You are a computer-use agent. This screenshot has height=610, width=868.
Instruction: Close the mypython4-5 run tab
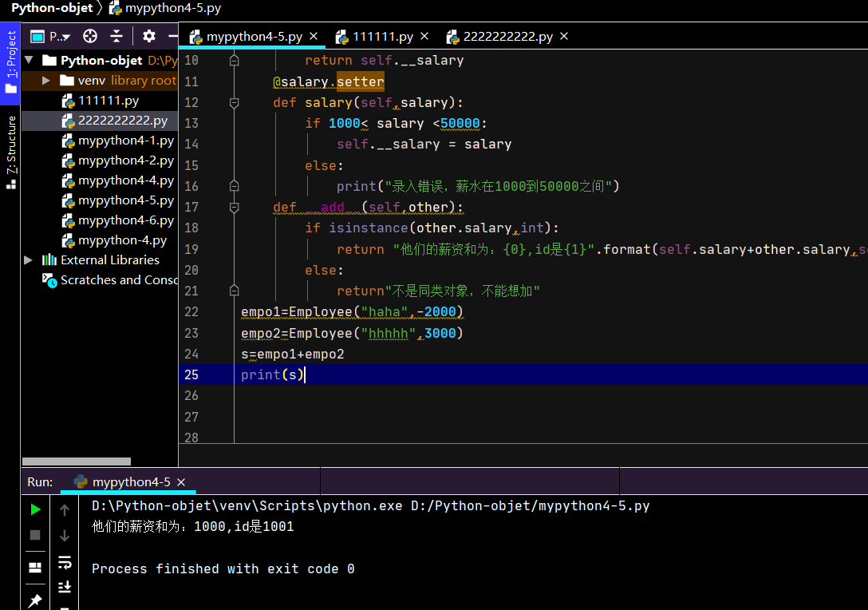click(x=181, y=482)
